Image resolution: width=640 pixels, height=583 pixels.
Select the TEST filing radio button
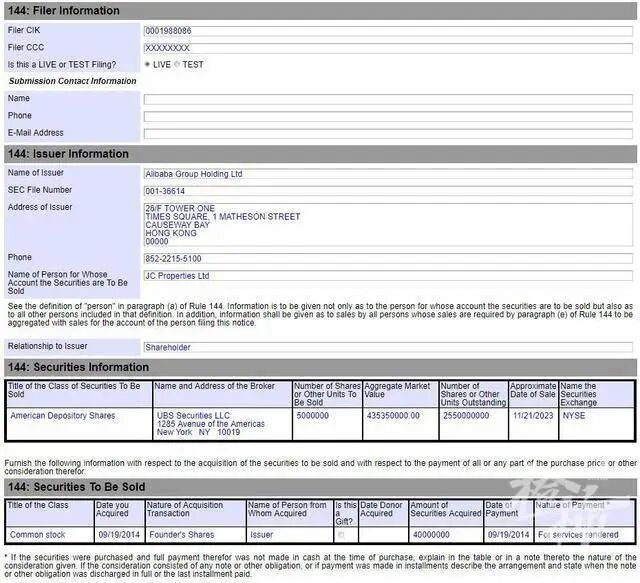click(177, 65)
